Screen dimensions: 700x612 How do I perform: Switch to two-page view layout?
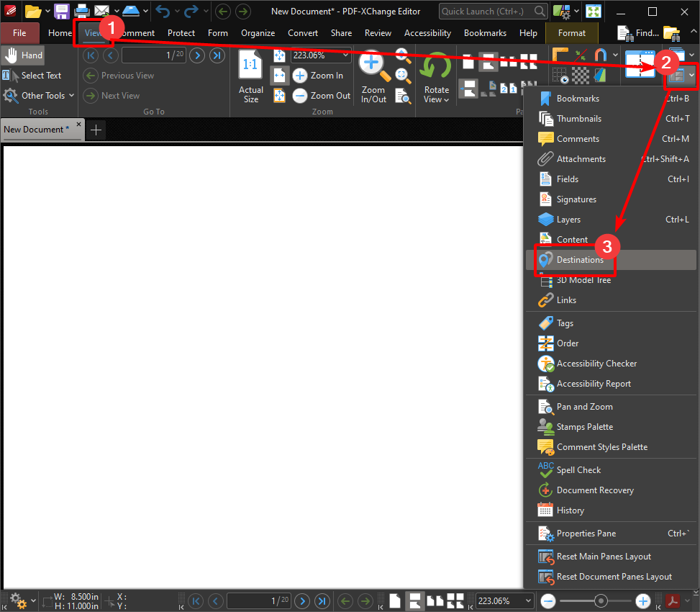pos(435,600)
